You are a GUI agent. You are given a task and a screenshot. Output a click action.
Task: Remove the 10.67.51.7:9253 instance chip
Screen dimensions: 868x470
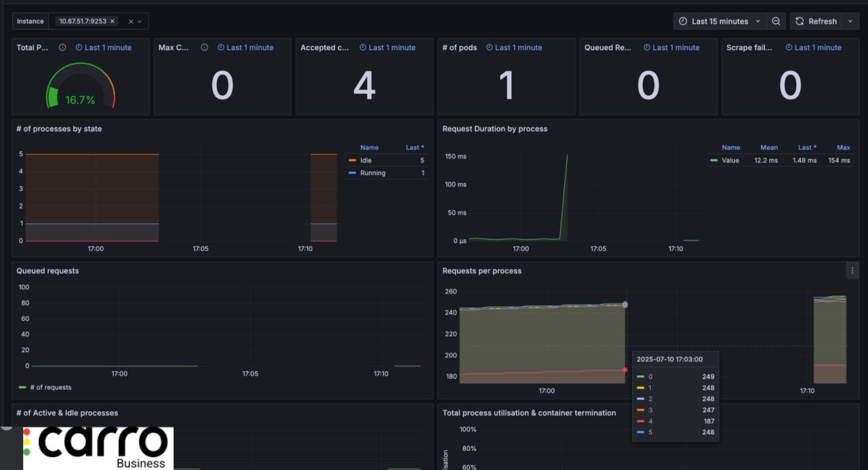113,21
